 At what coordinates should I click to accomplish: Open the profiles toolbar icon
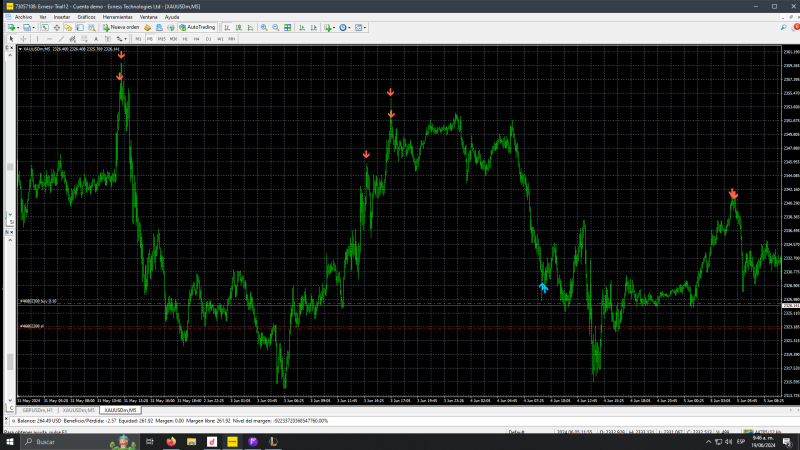click(x=26, y=28)
